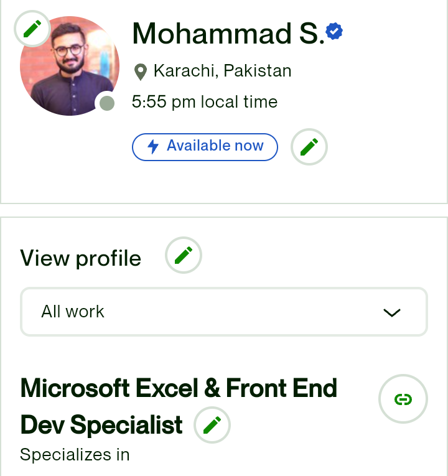The height and width of the screenshot is (476, 448).
Task: Click the View profile heading
Action: pyautogui.click(x=80, y=258)
